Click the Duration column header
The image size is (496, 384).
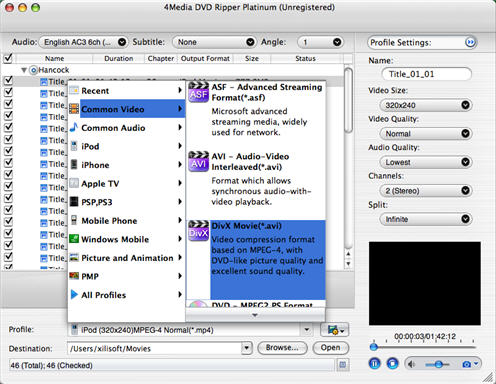119,59
